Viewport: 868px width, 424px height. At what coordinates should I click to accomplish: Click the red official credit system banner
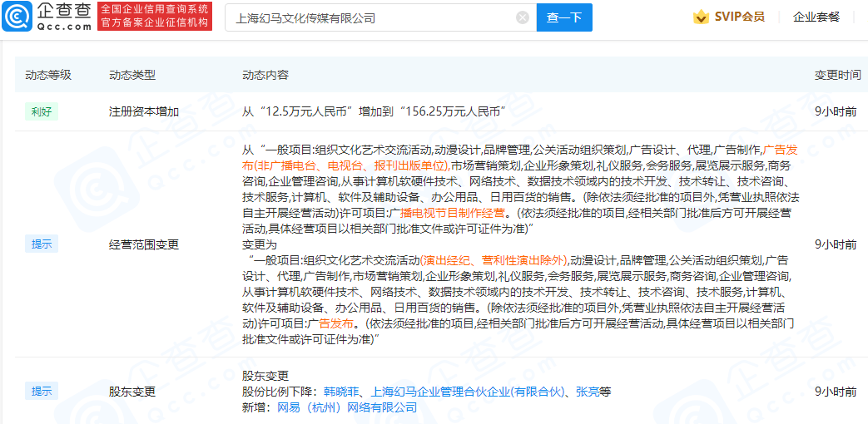155,16
